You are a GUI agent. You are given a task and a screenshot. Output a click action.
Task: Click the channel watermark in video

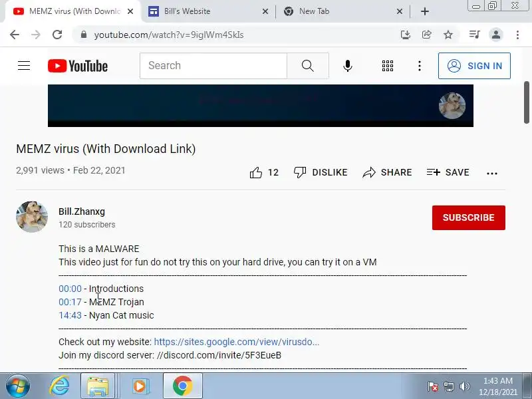coord(452,106)
